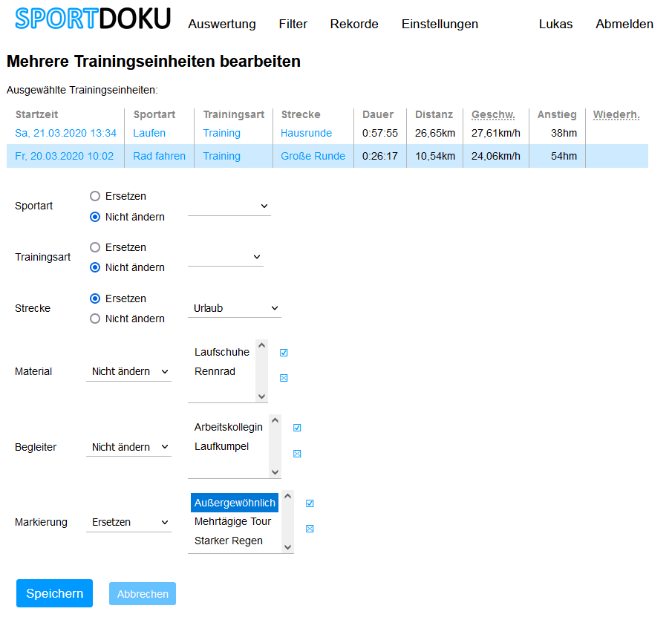Click the deselect-all icon beside Begleiter list

pos(297,454)
